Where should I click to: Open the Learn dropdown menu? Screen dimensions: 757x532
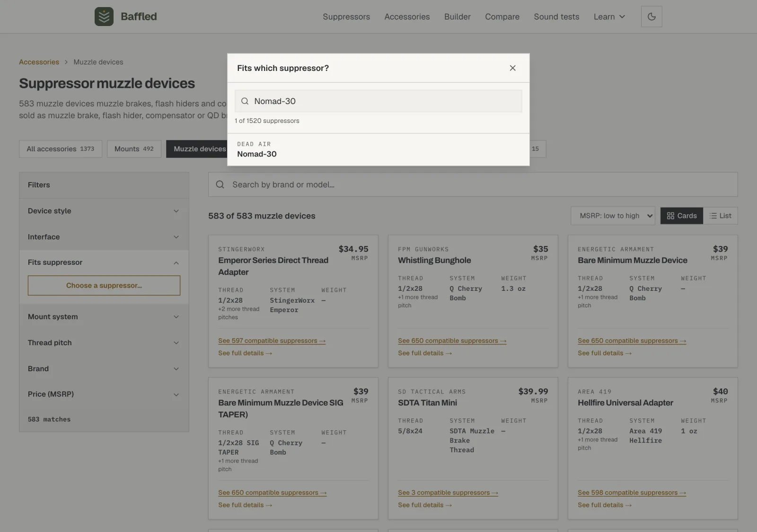click(609, 17)
